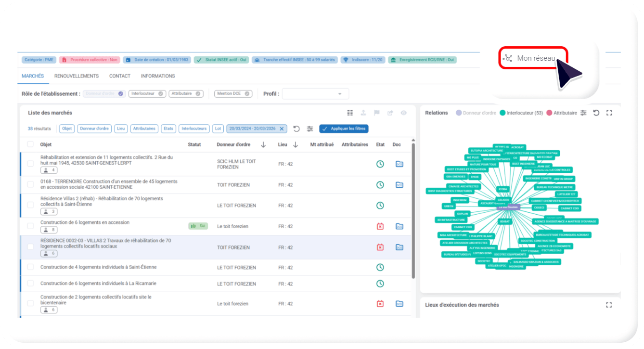The width and height of the screenshot is (644, 349).
Task: Sort by Lieu column arrow
Action: tap(296, 144)
